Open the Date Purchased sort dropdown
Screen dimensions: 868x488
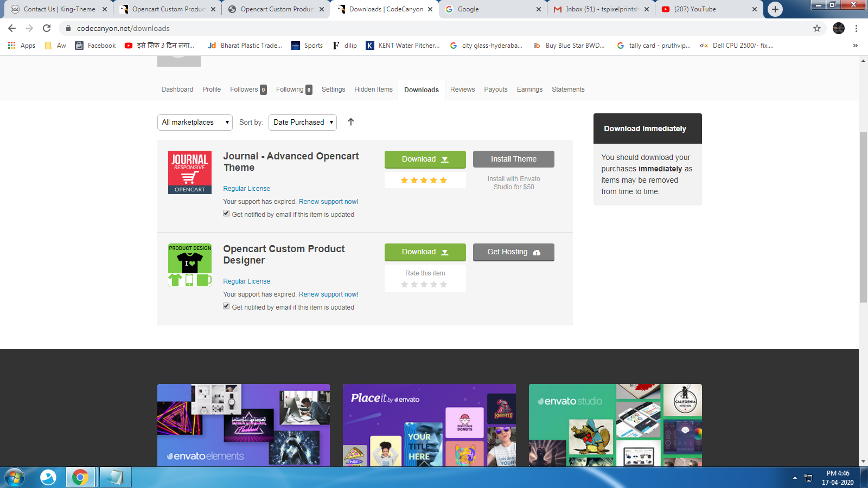pos(302,123)
